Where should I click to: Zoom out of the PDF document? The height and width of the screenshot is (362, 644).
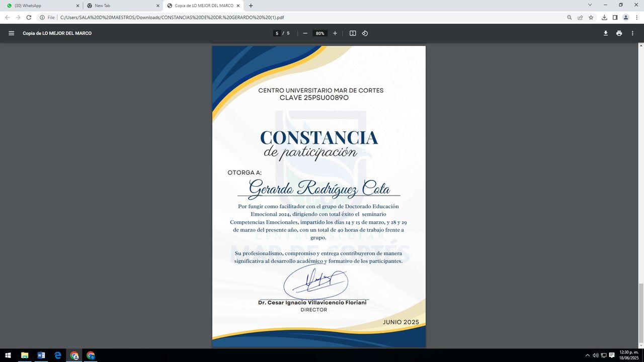[305, 33]
